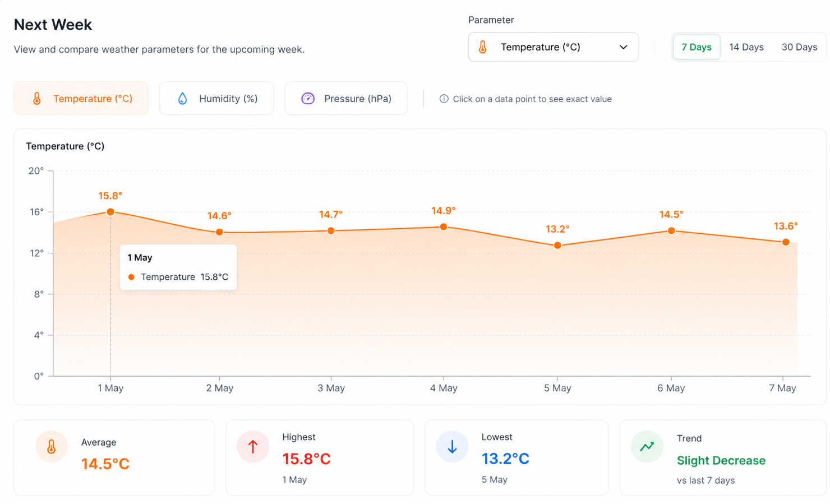The image size is (830, 504).
Task: Click the green Trend chart icon
Action: tap(647, 446)
